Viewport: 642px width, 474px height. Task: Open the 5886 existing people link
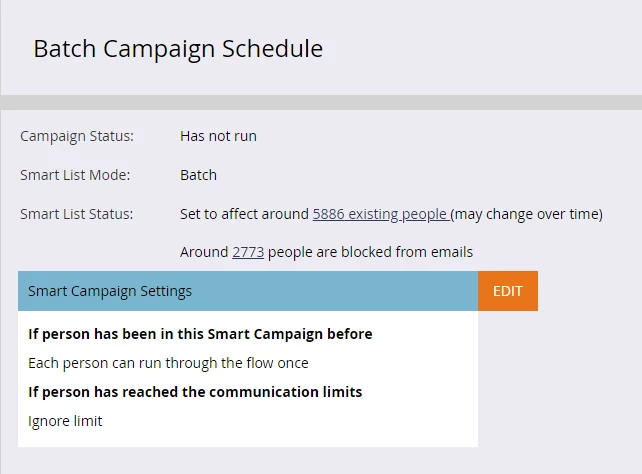tap(380, 214)
